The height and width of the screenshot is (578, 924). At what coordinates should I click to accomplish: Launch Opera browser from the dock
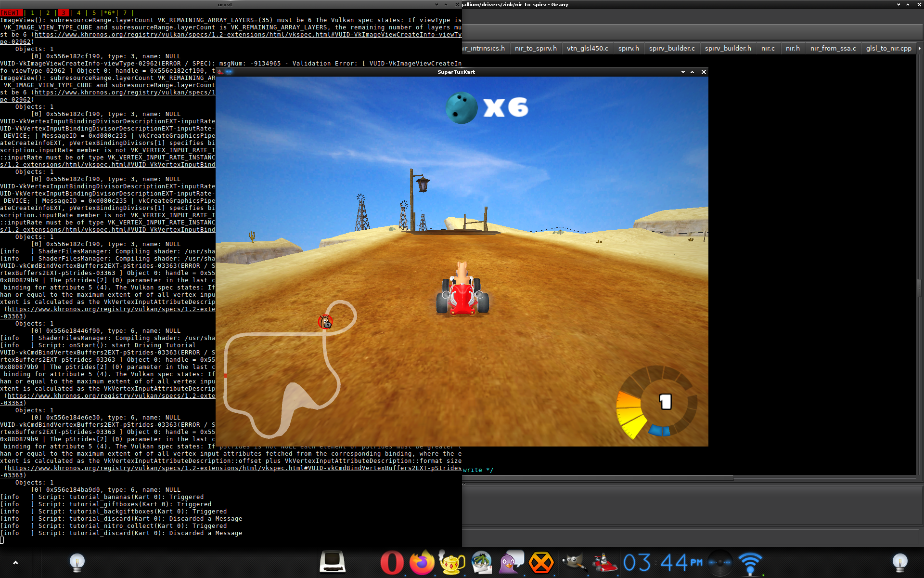(x=392, y=563)
